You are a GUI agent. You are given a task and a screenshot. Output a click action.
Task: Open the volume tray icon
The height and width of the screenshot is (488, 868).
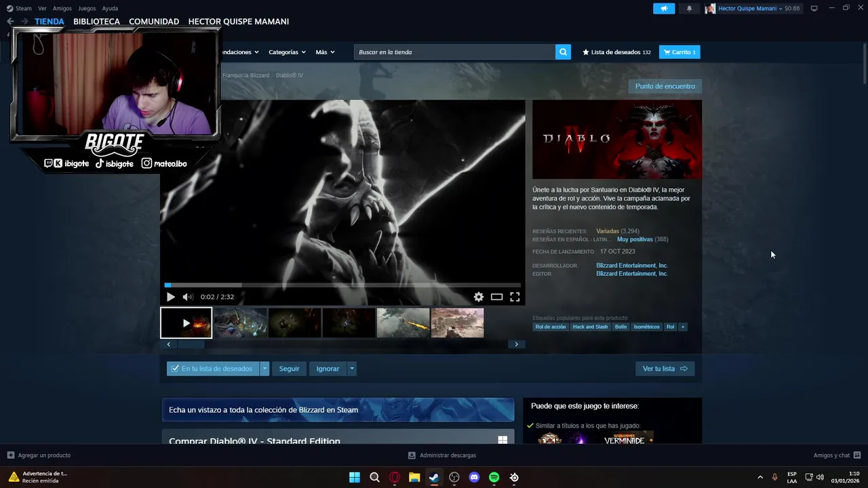820,477
